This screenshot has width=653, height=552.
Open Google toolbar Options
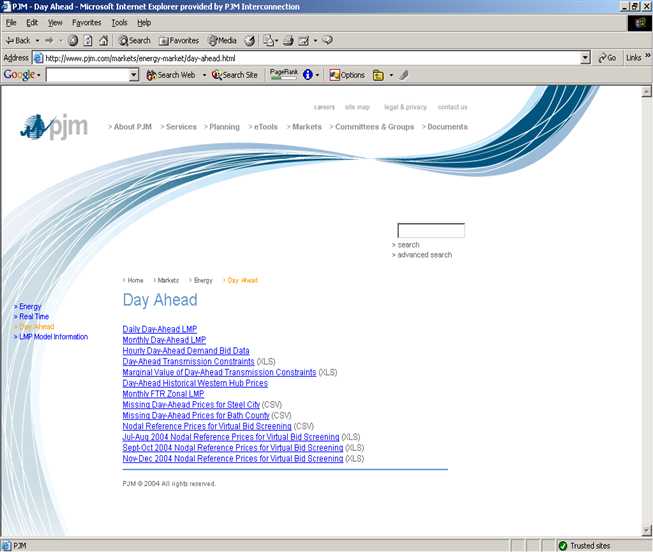347,75
